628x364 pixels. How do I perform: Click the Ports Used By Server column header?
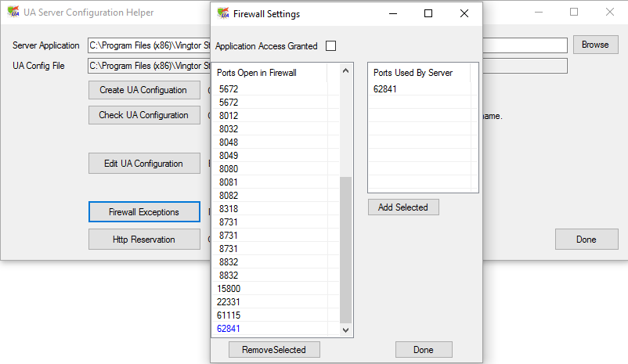tap(413, 73)
